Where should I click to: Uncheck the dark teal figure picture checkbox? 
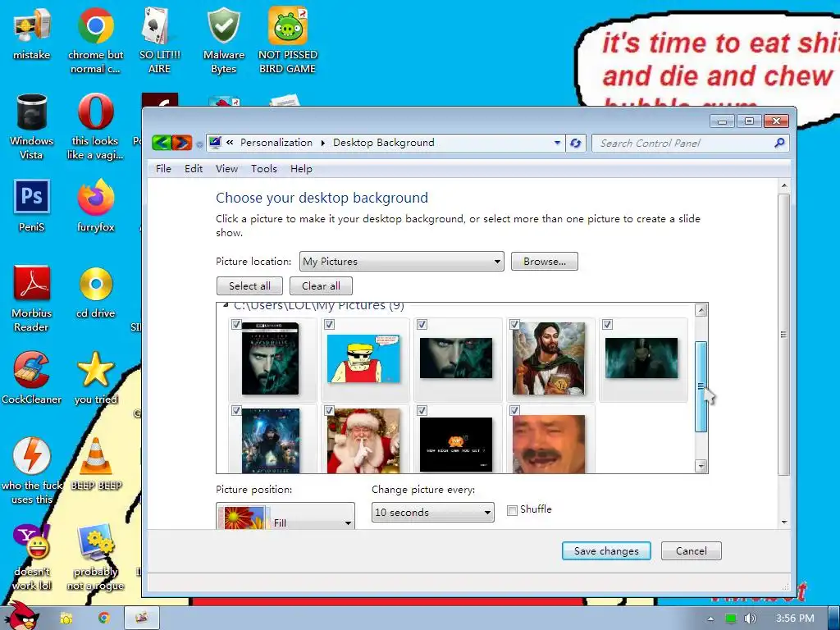click(608, 324)
